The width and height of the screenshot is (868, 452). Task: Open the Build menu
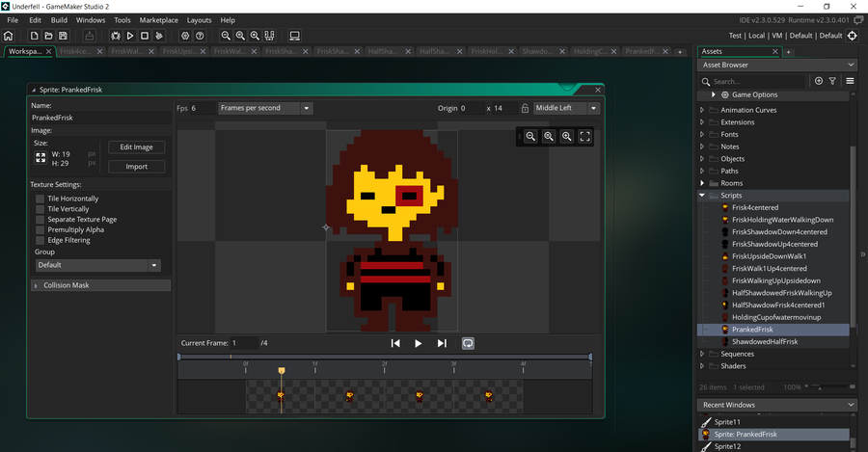point(59,20)
